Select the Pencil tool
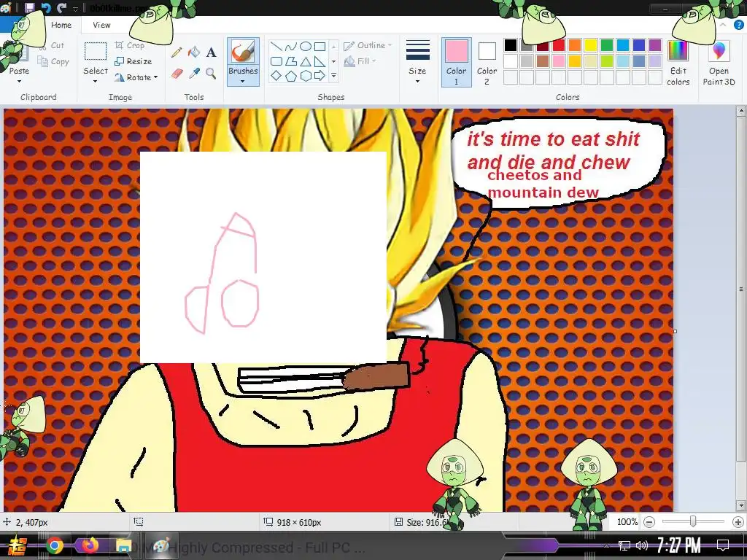The height and width of the screenshot is (560, 747). click(x=177, y=52)
